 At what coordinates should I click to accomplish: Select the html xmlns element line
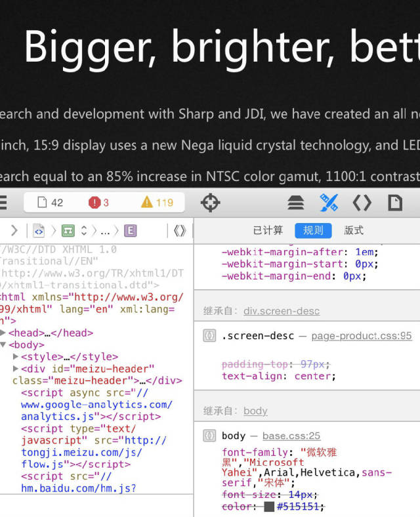(92, 309)
